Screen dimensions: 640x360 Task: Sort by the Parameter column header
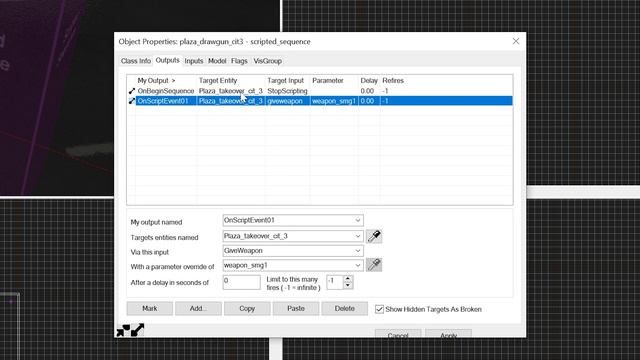coord(334,80)
